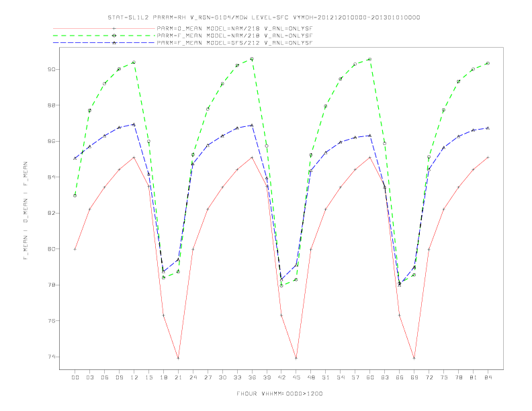Screen dimensions: 532x411
Task: Click the chart title starting with STAT=SL1L2
Action: pos(264,17)
